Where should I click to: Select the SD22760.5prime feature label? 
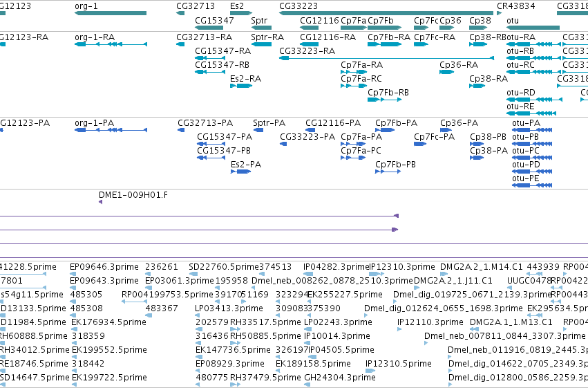(224, 267)
